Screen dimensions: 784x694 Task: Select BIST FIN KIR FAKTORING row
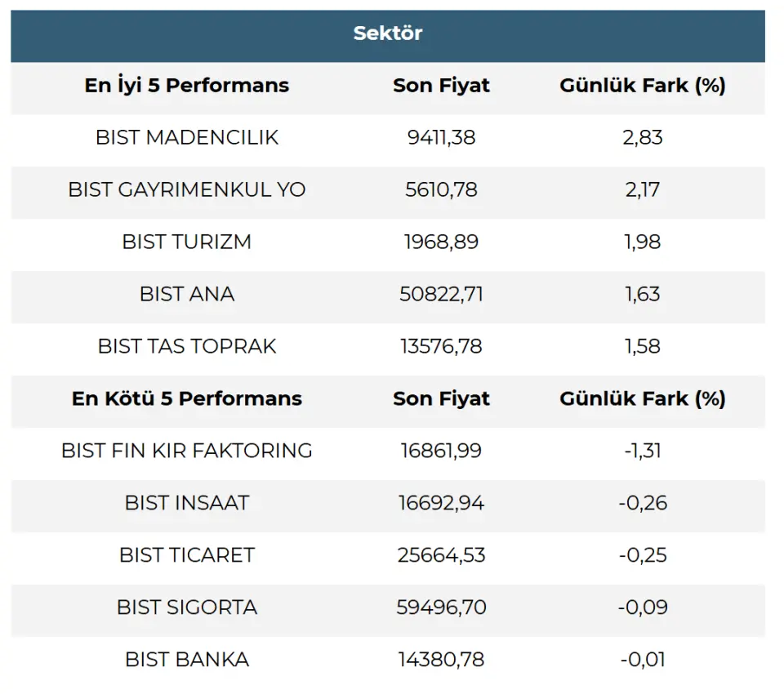click(x=187, y=451)
